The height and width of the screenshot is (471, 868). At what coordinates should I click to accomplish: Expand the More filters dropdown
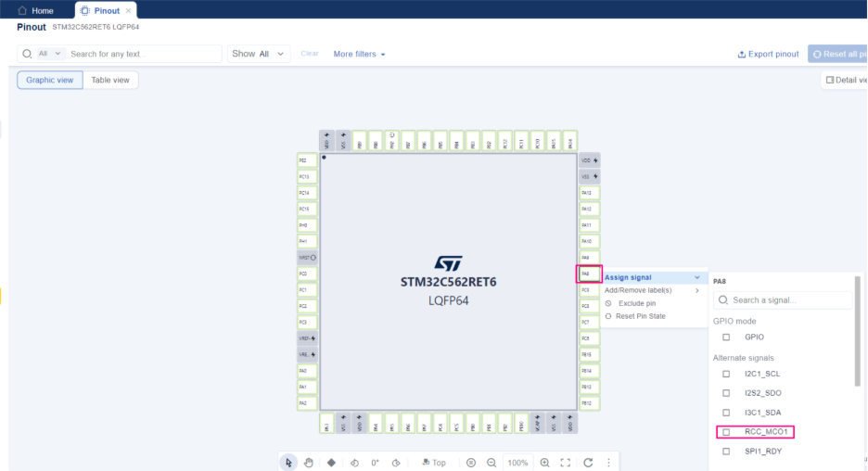coord(359,54)
